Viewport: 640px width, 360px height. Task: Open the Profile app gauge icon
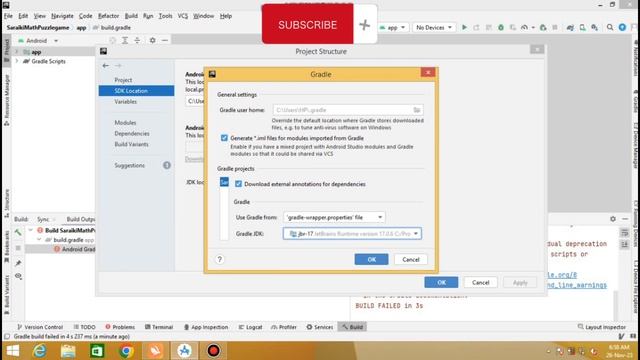[x=524, y=27]
